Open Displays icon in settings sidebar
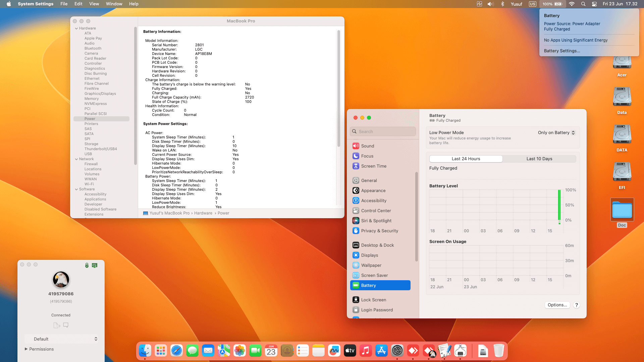This screenshot has width=644, height=362. [356, 255]
